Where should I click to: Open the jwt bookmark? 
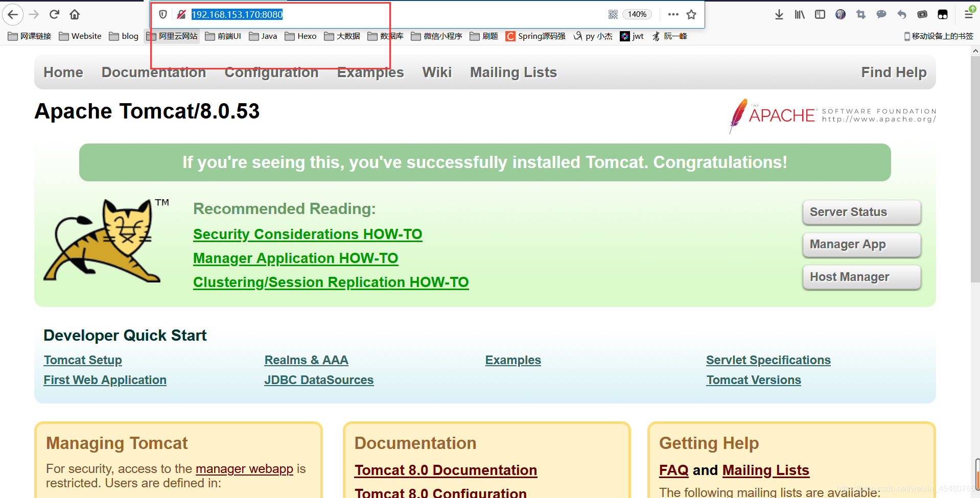tap(632, 36)
